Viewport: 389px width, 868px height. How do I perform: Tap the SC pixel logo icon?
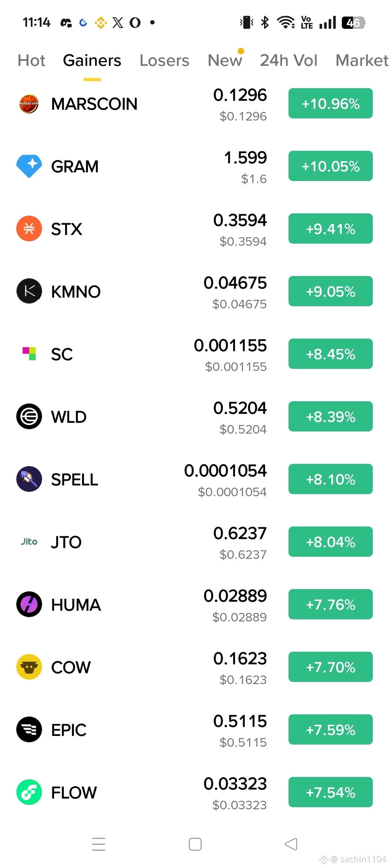tap(29, 354)
